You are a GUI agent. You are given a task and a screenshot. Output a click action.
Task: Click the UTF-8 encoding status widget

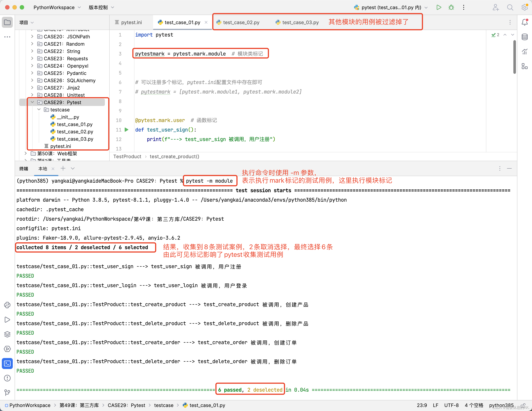tap(451, 405)
